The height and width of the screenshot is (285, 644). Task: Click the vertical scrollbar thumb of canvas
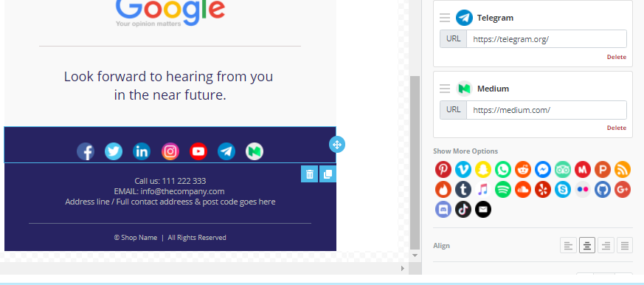[415, 162]
